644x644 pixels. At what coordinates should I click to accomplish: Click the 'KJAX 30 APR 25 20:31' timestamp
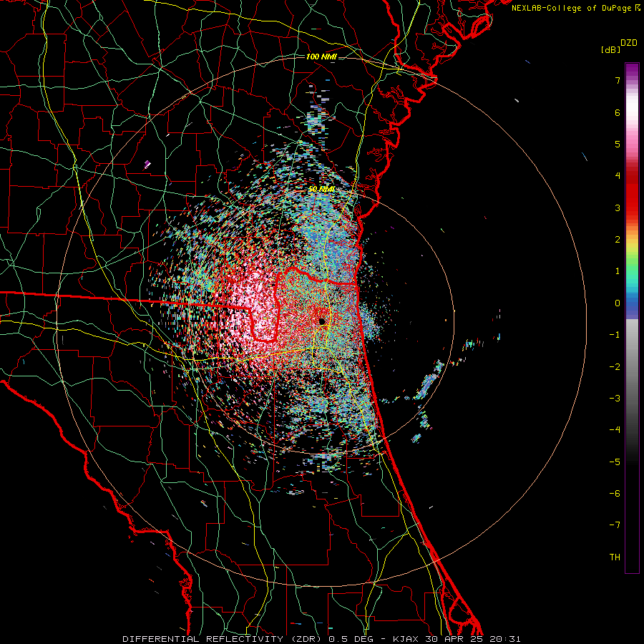pyautogui.click(x=457, y=639)
